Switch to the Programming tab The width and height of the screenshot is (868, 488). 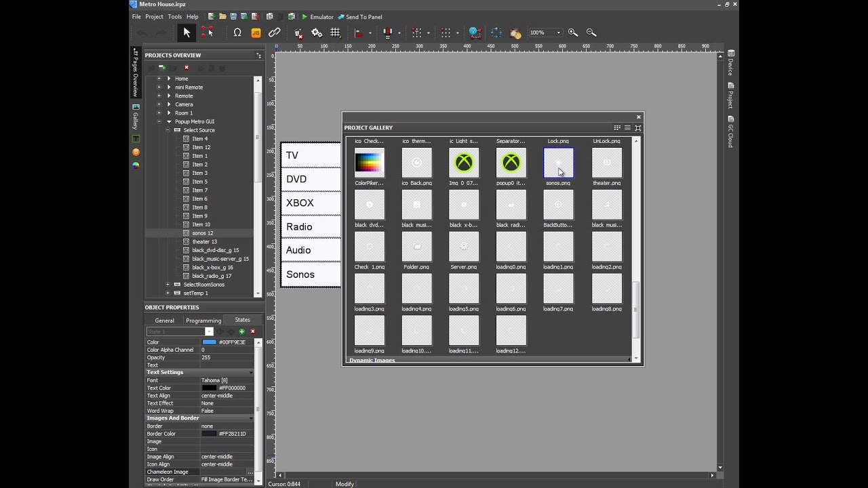pyautogui.click(x=203, y=321)
